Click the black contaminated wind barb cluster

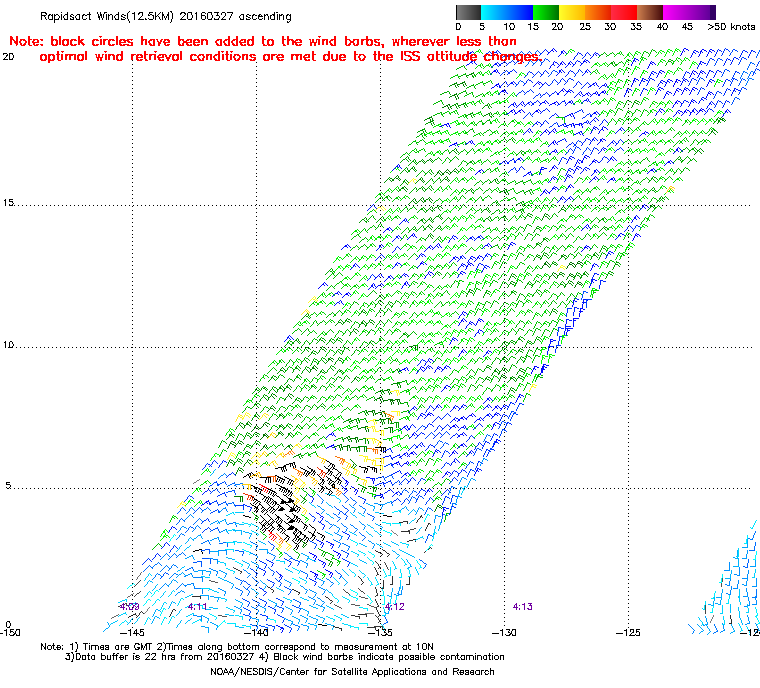288,507
